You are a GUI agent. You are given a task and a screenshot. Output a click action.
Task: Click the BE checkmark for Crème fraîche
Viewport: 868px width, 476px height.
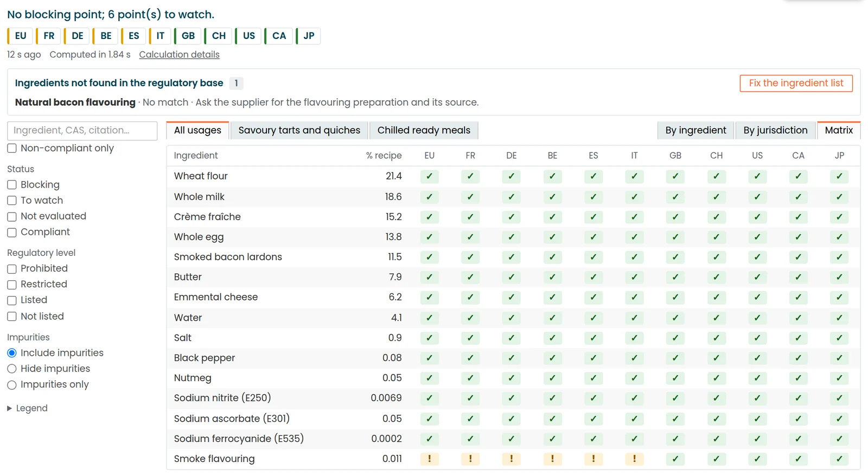(x=552, y=217)
